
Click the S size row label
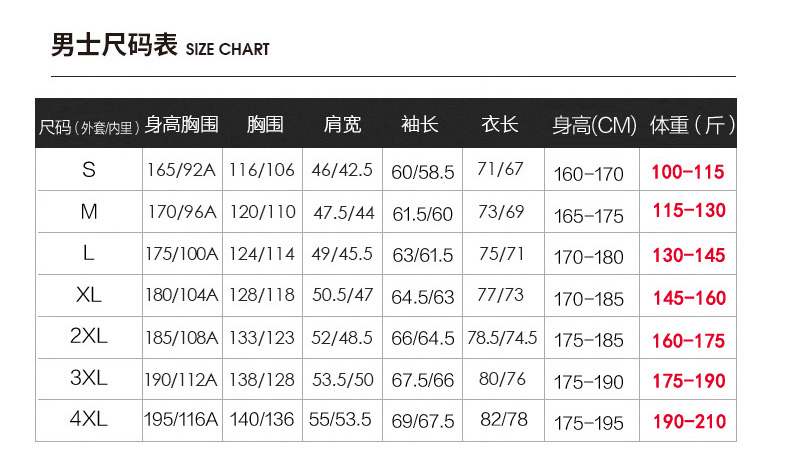(x=89, y=170)
